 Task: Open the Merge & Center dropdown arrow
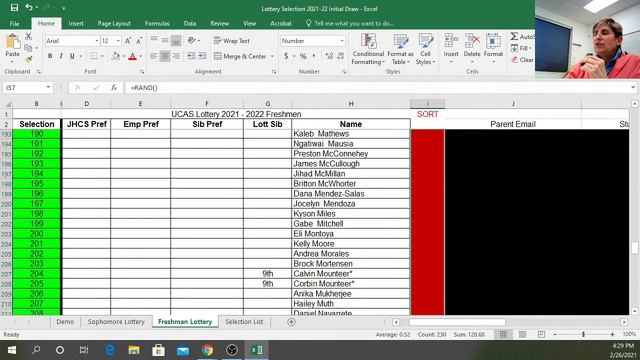point(272,56)
